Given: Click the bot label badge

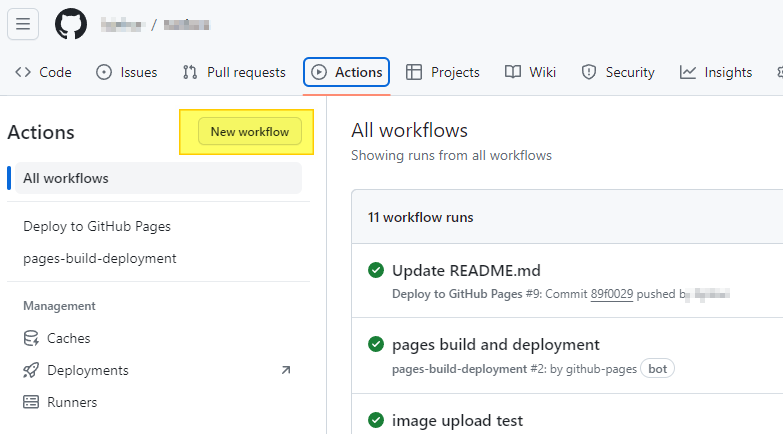Looking at the screenshot, I should coord(657,369).
